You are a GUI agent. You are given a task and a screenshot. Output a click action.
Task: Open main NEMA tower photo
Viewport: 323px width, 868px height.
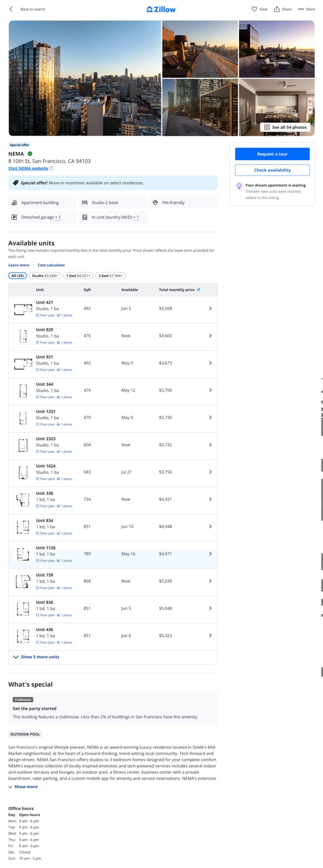(x=85, y=78)
